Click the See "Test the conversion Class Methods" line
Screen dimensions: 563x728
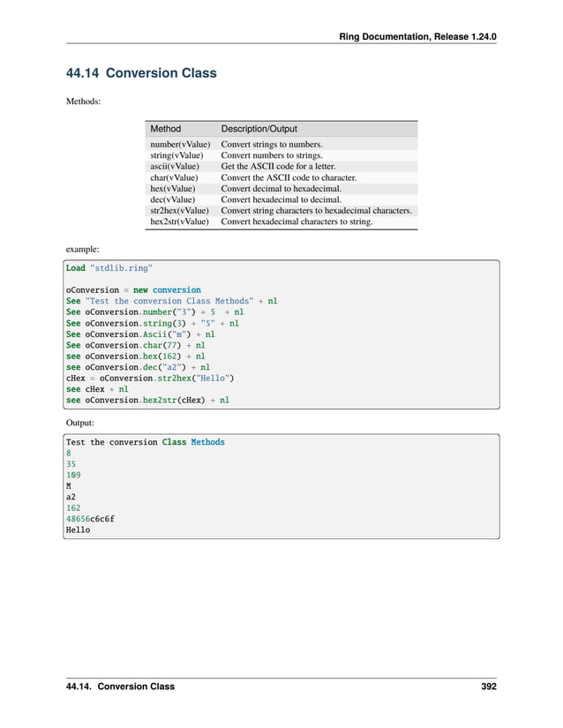click(x=172, y=301)
